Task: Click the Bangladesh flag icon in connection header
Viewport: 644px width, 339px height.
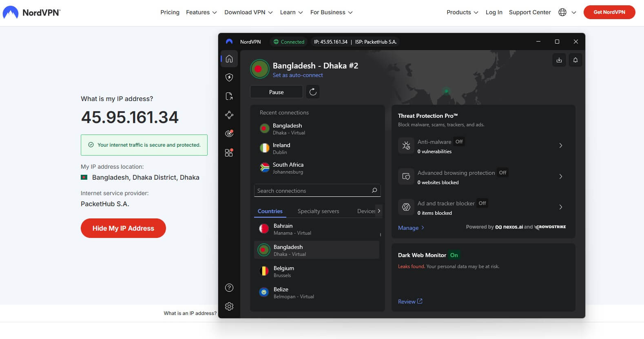Action: pos(259,69)
